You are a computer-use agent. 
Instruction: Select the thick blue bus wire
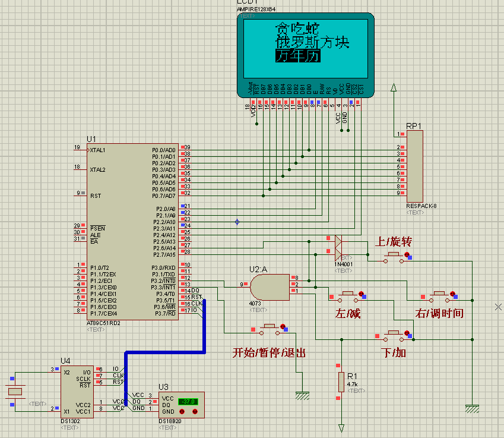(x=165, y=352)
